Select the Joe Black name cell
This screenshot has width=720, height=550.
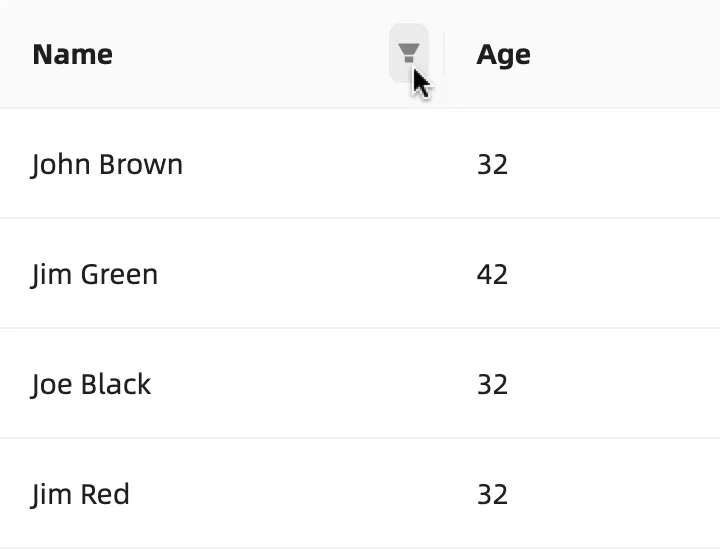click(x=91, y=384)
